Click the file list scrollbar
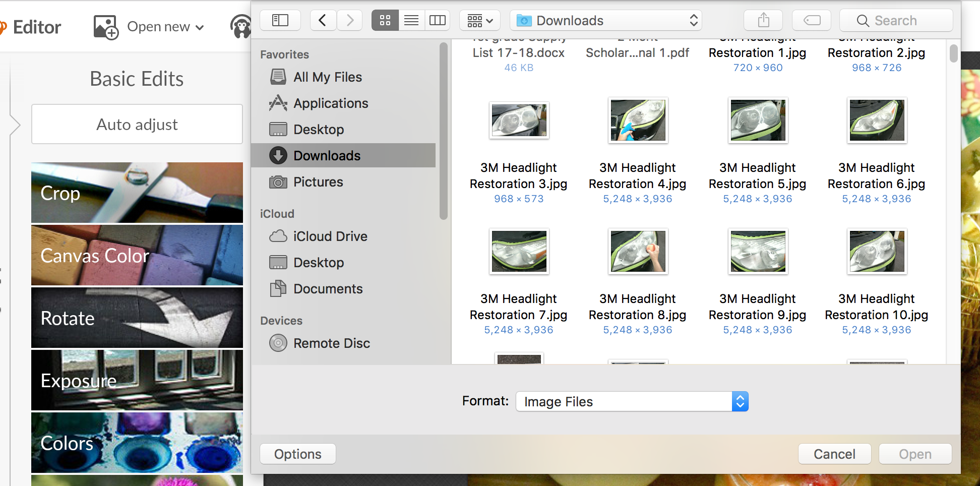The width and height of the screenshot is (980, 486). (953, 53)
